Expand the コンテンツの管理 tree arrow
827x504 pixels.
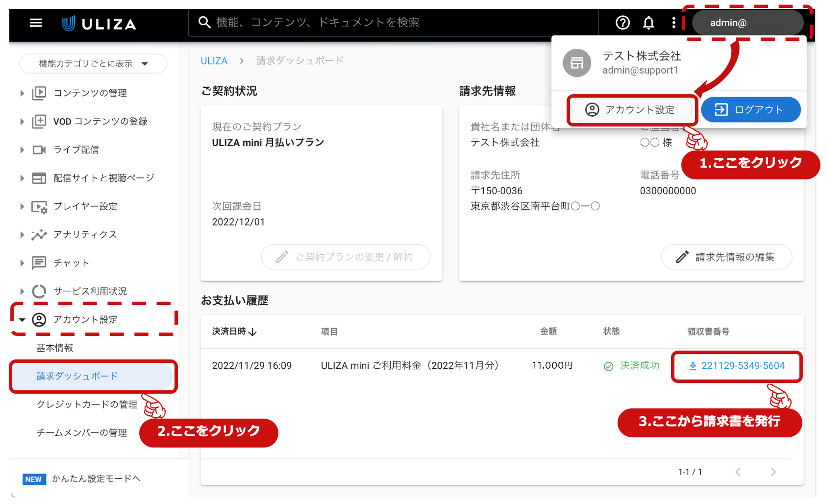[x=22, y=93]
